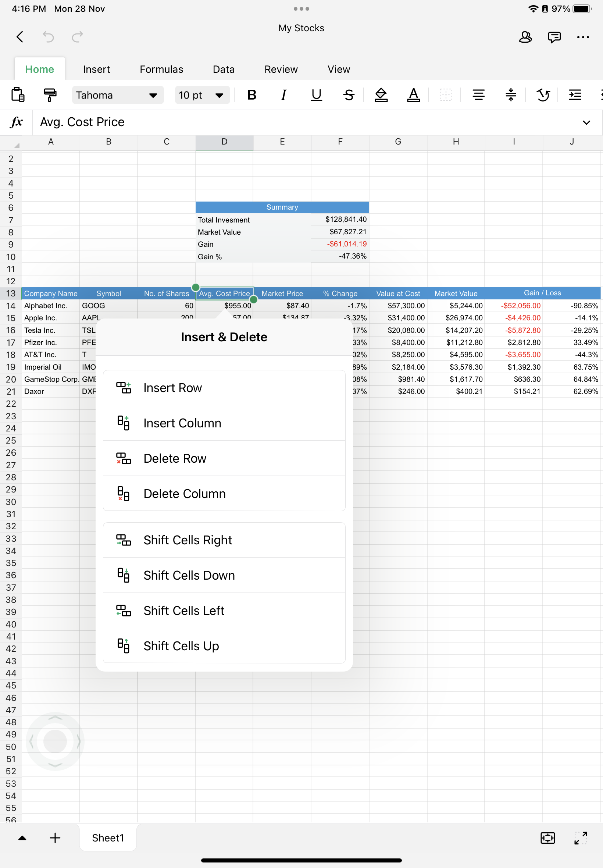Choose Delete Column from the menu

pos(224,494)
